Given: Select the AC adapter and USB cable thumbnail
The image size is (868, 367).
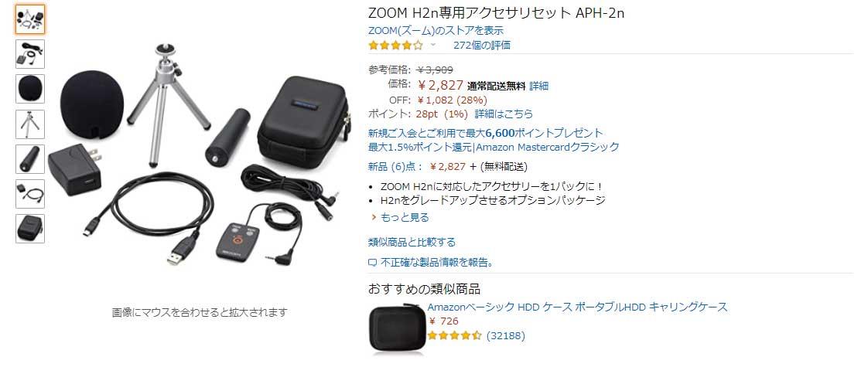Looking at the screenshot, I should [x=30, y=193].
